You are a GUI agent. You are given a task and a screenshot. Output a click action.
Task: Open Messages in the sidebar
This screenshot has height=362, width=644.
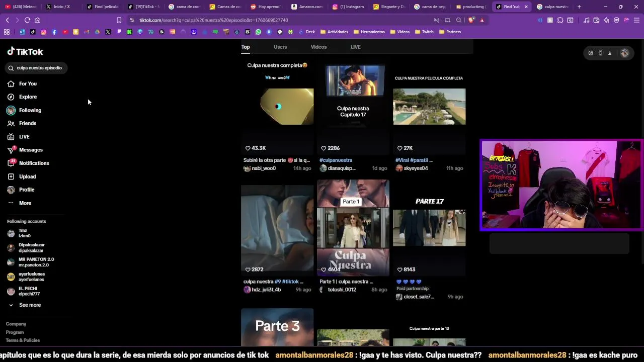tap(25, 150)
